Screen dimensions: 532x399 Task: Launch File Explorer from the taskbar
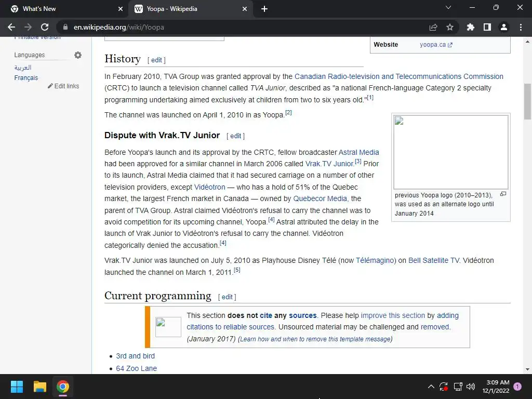39,387
